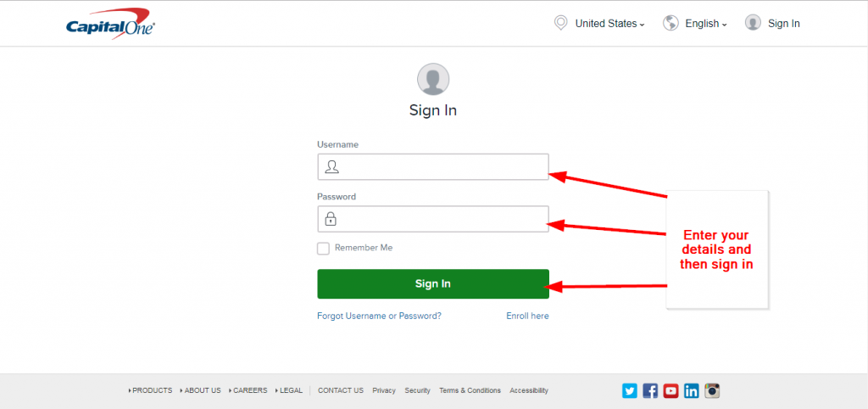Open the YouTube social icon
This screenshot has width=868, height=409.
[x=671, y=390]
